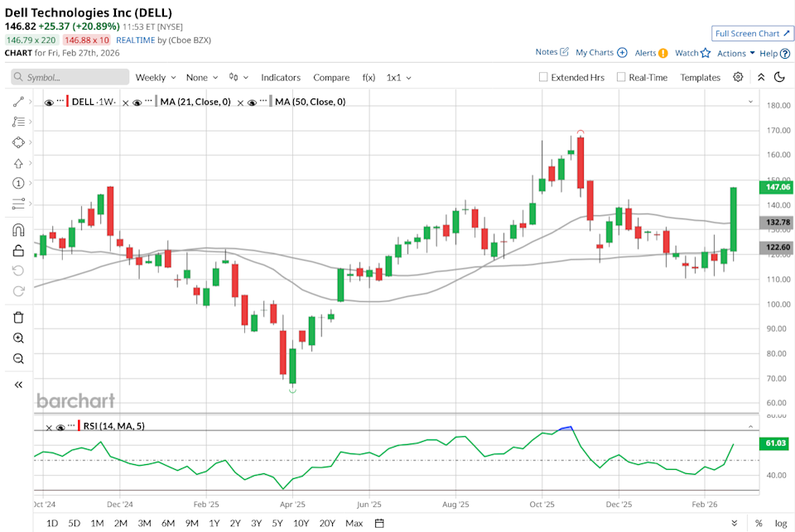Collapse the left drawing toolbar
This screenshot has height=532, width=795.
coord(18,385)
